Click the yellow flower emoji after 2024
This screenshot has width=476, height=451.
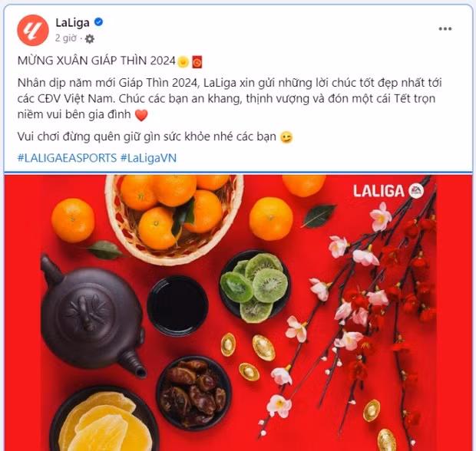[183, 61]
